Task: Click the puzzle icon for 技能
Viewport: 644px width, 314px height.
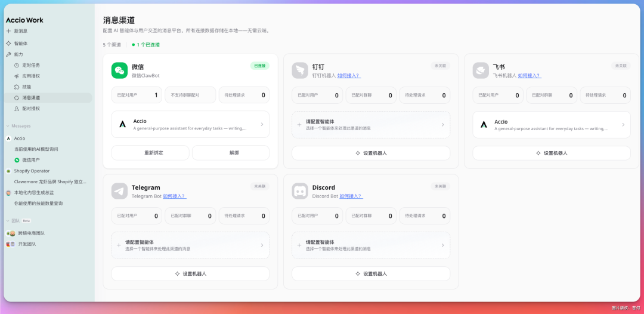Action: 17,87
